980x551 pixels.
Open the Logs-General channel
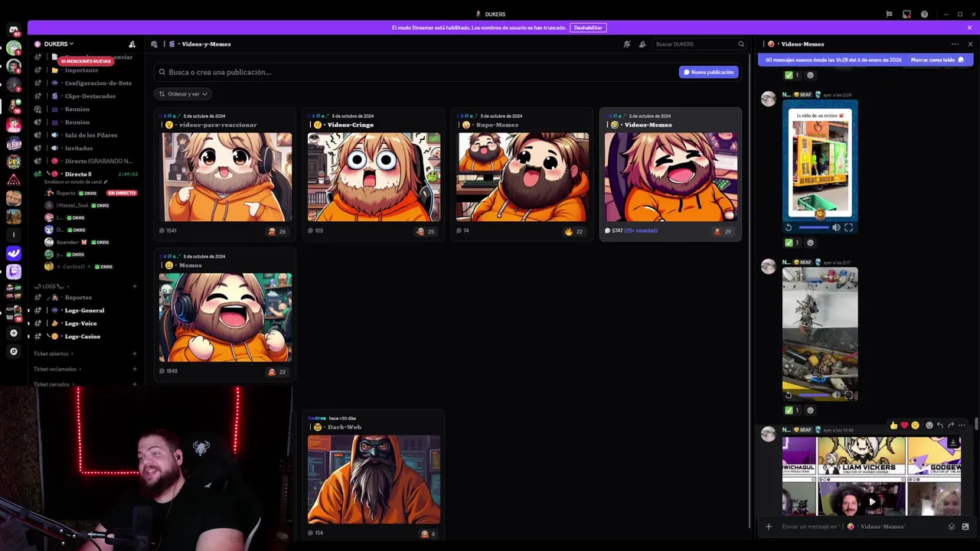click(x=85, y=310)
